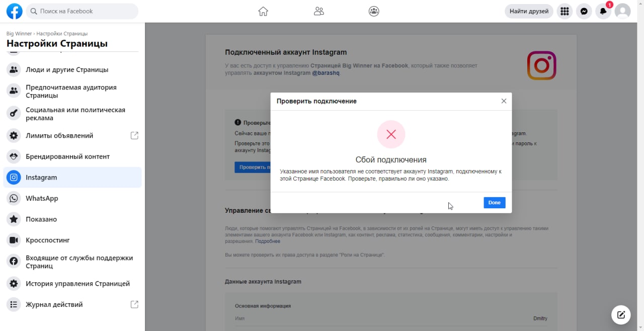Click the list icon for Журнал действий

pos(14,304)
